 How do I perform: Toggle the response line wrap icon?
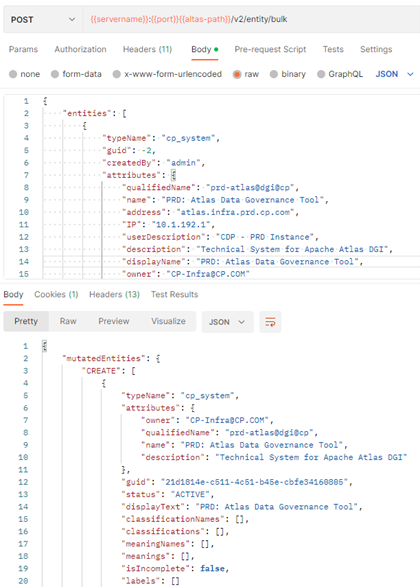click(x=270, y=322)
